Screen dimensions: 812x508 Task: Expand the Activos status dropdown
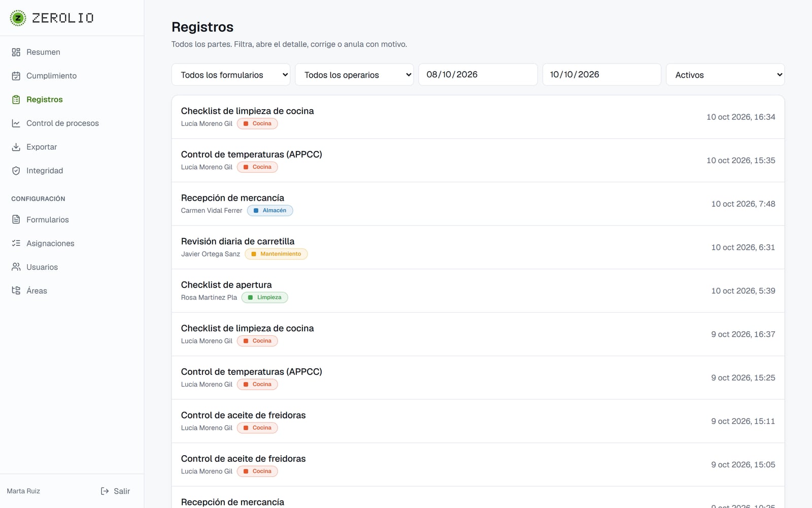click(725, 75)
